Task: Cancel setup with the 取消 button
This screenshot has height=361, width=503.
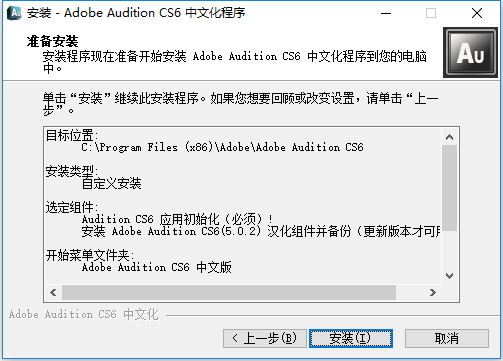Action: 447,338
